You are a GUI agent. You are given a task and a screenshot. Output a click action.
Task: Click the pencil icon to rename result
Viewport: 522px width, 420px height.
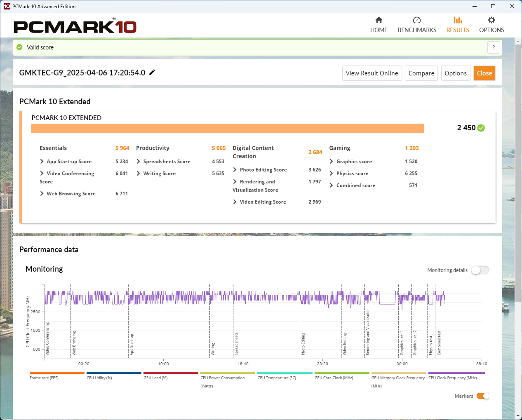[x=152, y=73]
